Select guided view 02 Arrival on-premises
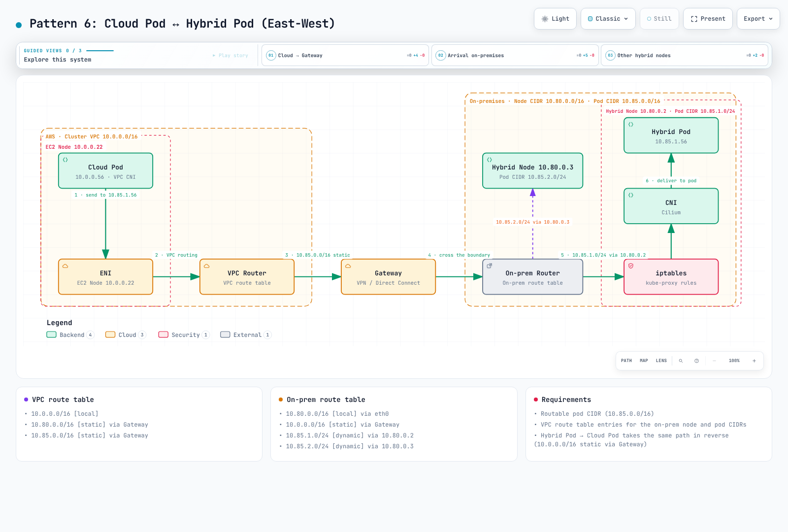Screen dimensions: 788x532 tap(515, 55)
